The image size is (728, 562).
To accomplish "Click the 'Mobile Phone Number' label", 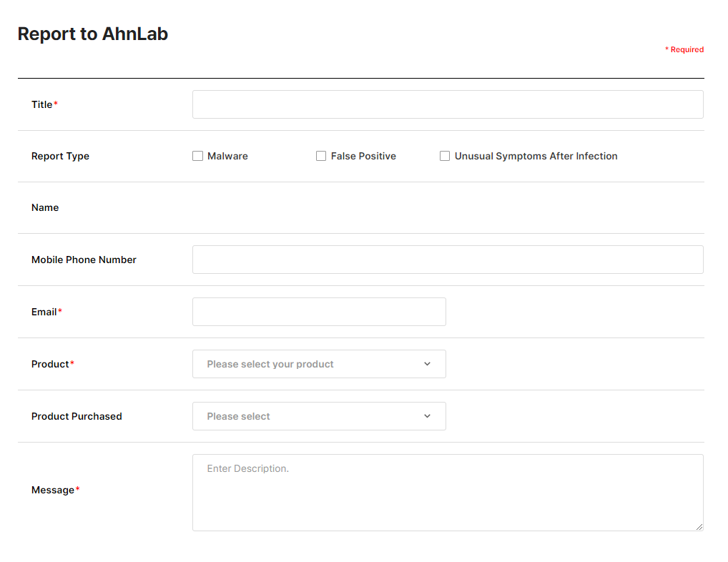I will pos(84,260).
